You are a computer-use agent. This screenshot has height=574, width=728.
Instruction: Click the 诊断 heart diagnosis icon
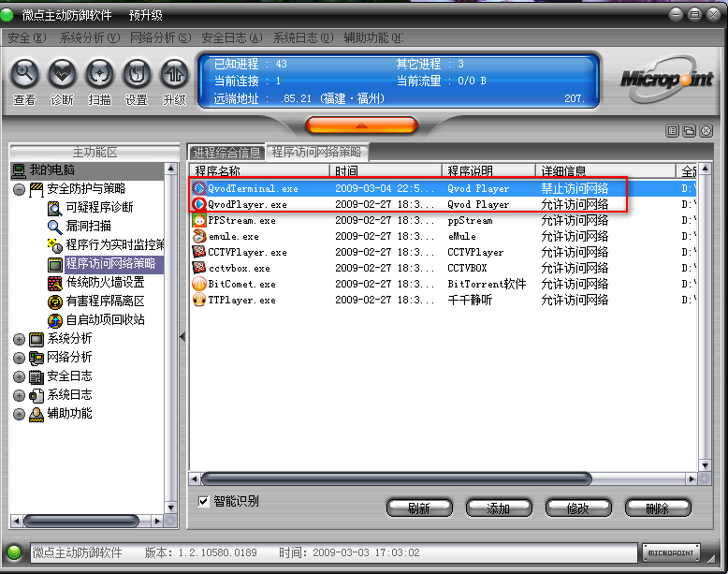point(62,73)
